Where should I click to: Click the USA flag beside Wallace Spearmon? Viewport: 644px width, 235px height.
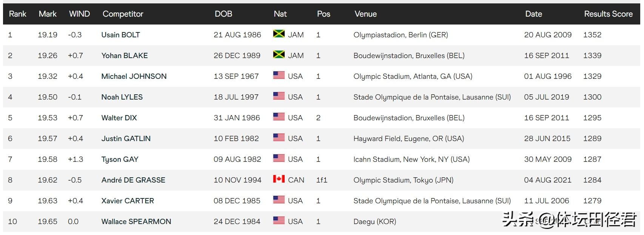coord(279,221)
